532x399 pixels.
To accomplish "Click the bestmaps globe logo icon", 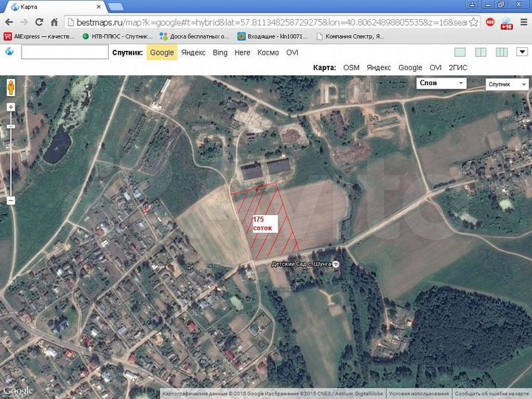I will coord(10,52).
